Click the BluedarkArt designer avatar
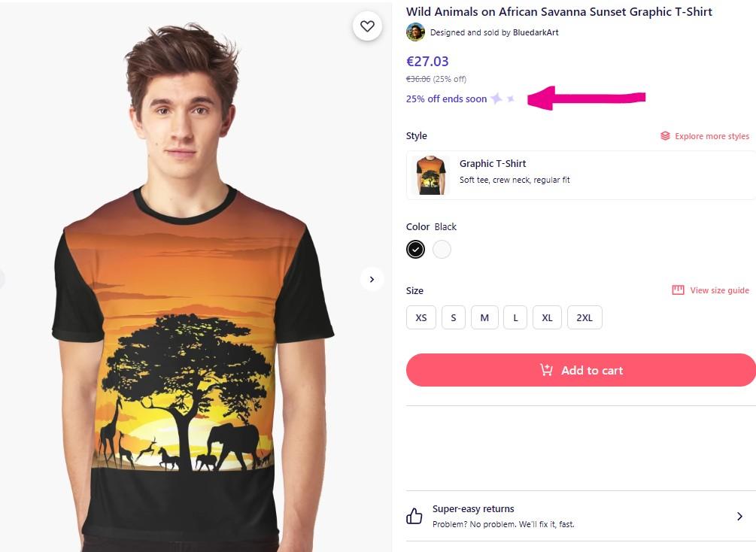Viewport: 756px width, 552px height. [415, 32]
